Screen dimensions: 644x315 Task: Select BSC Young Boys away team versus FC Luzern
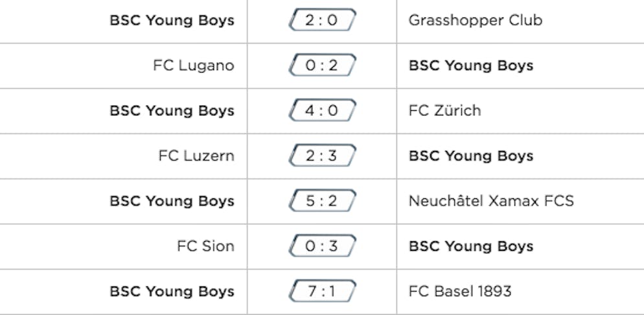[471, 156]
